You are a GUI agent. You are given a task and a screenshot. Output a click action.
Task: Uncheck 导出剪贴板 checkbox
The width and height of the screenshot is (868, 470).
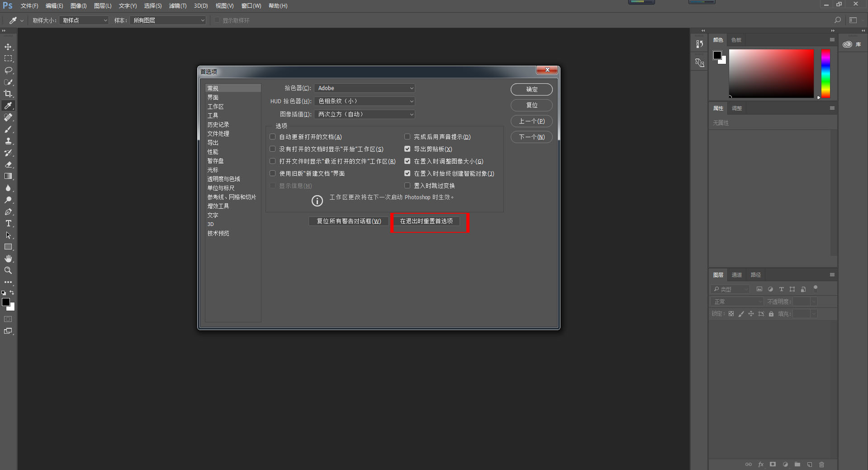pos(407,149)
